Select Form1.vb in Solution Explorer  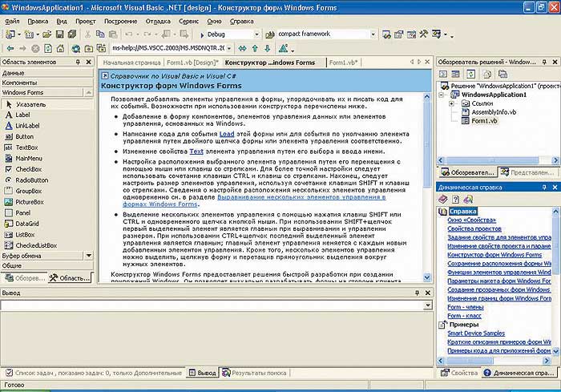(x=484, y=121)
